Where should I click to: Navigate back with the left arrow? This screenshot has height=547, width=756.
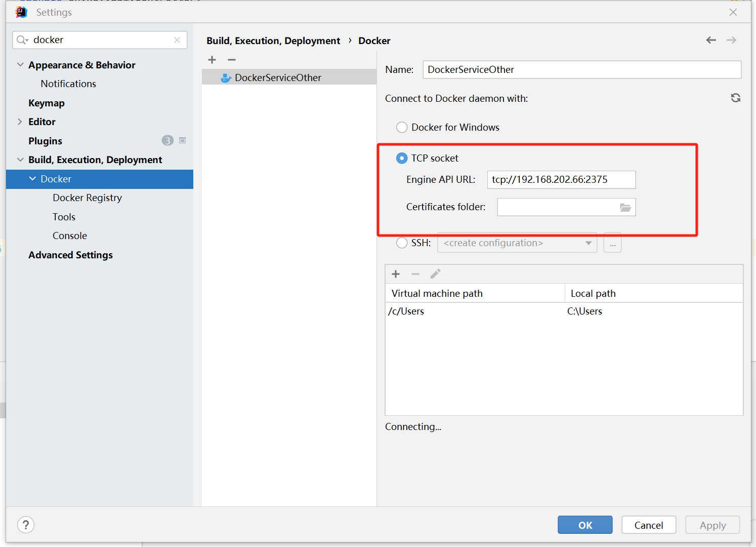point(711,40)
